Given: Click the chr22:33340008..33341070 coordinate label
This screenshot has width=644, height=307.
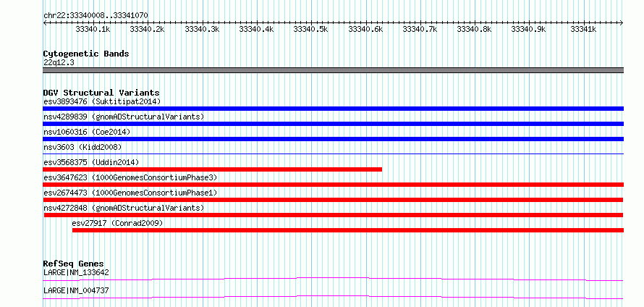Looking at the screenshot, I should tap(96, 16).
